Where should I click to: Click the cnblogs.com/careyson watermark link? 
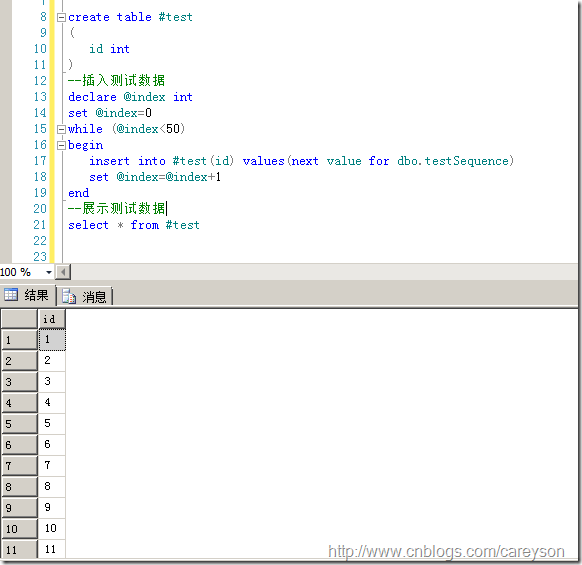tap(446, 551)
